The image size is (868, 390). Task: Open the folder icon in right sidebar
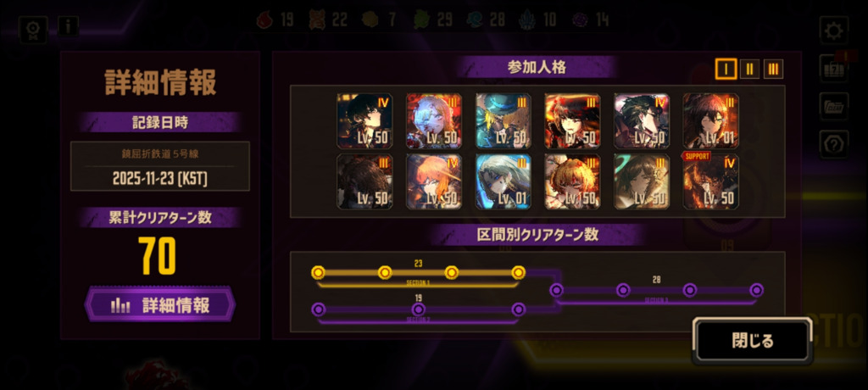pos(834,106)
